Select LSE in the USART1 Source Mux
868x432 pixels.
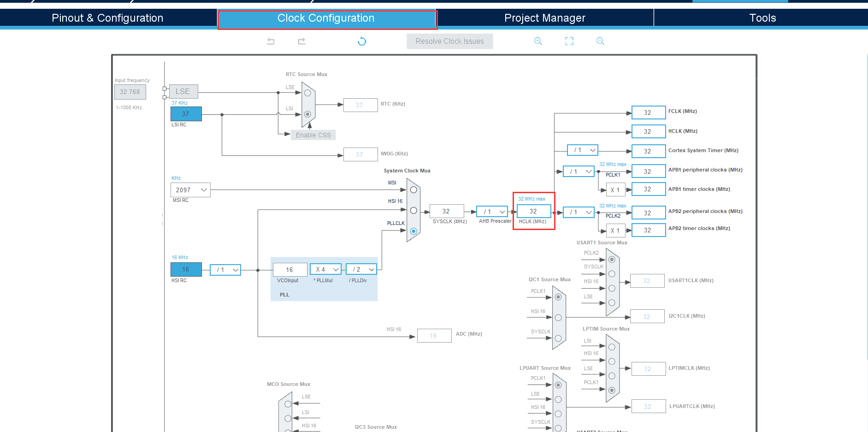point(612,302)
